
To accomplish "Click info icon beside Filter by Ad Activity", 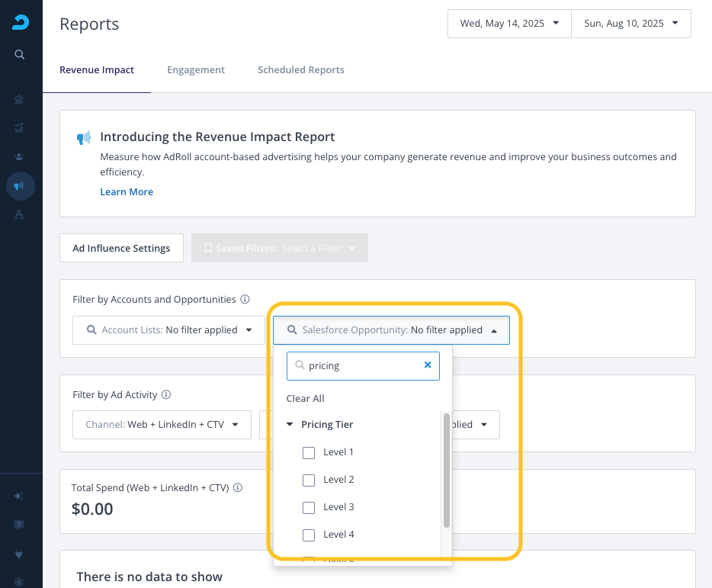I will [166, 394].
